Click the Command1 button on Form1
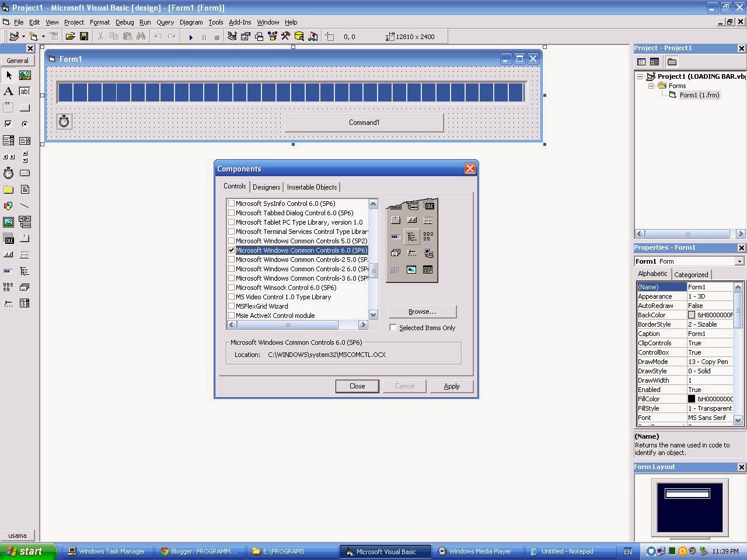Screen dimensions: 747x560 (x=364, y=123)
